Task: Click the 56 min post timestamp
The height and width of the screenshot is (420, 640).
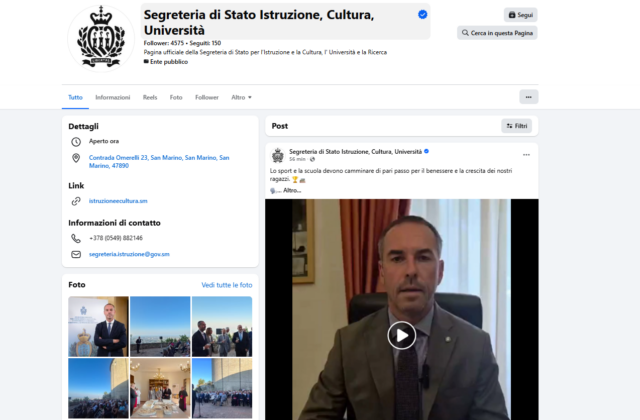Action: click(x=297, y=159)
